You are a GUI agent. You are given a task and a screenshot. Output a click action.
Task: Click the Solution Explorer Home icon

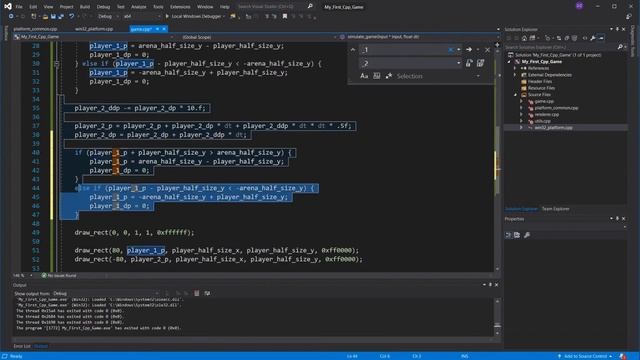pyautogui.click(x=524, y=38)
